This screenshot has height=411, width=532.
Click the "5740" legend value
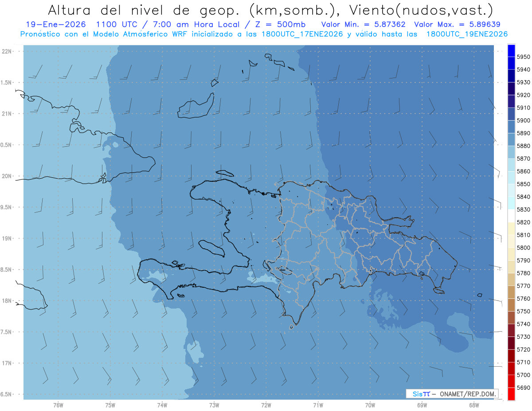[x=524, y=324]
